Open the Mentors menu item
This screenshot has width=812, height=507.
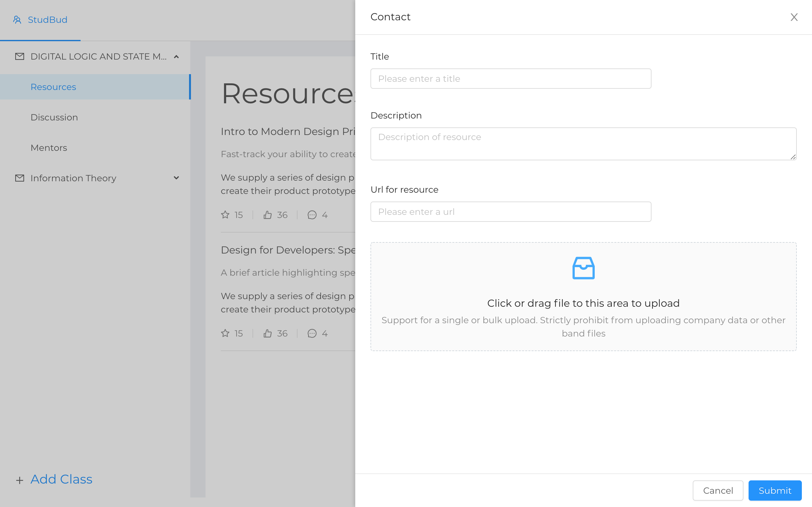49,148
